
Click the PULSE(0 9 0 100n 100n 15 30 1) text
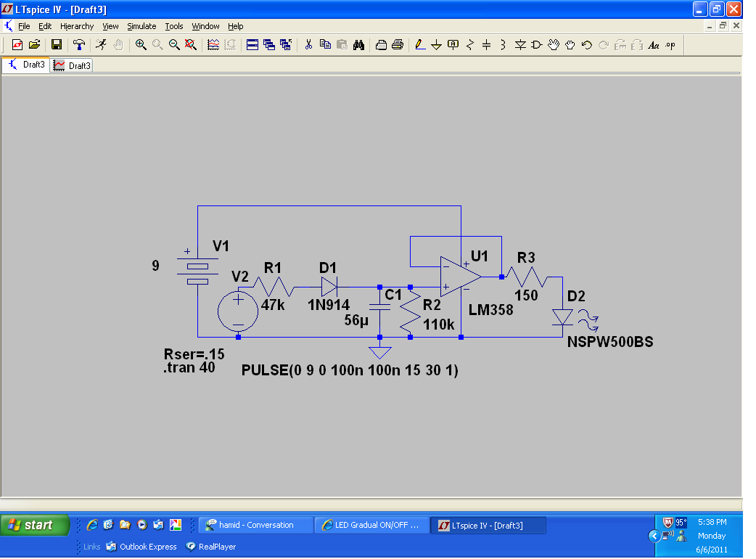pyautogui.click(x=350, y=370)
